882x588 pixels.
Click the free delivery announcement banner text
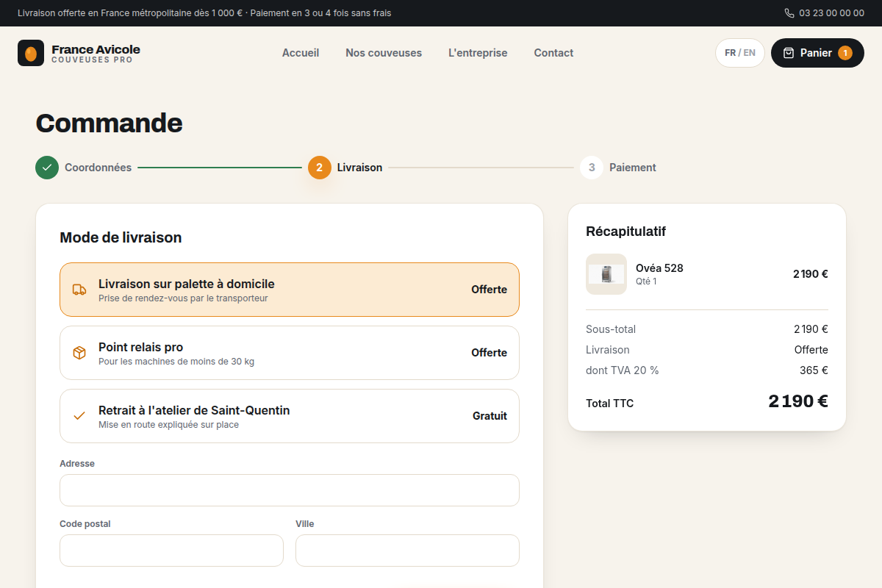[204, 13]
